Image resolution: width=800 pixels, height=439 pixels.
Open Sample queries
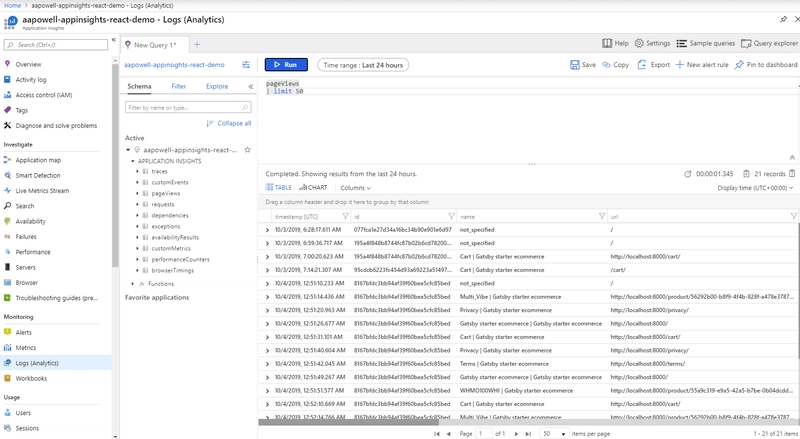[706, 44]
